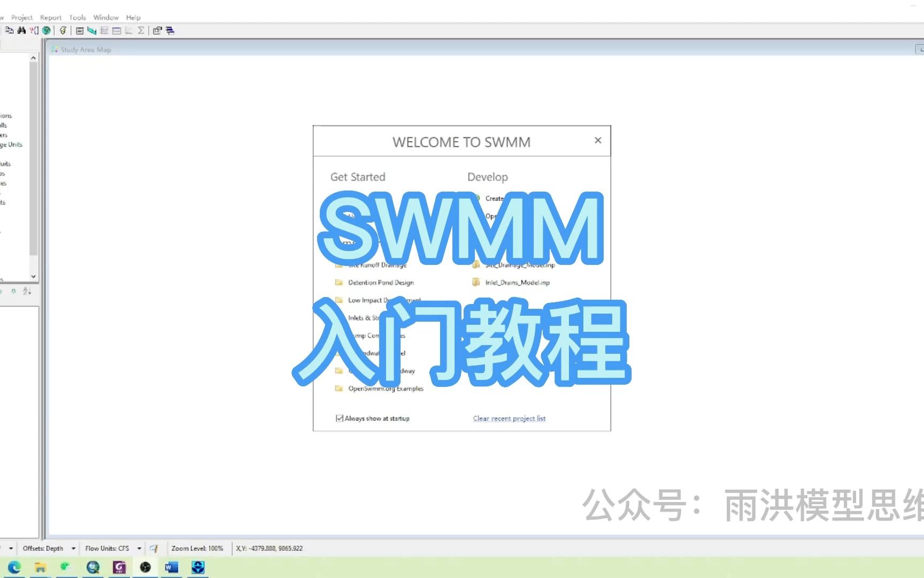Click the 'Clear recent project list' link

[x=509, y=418]
